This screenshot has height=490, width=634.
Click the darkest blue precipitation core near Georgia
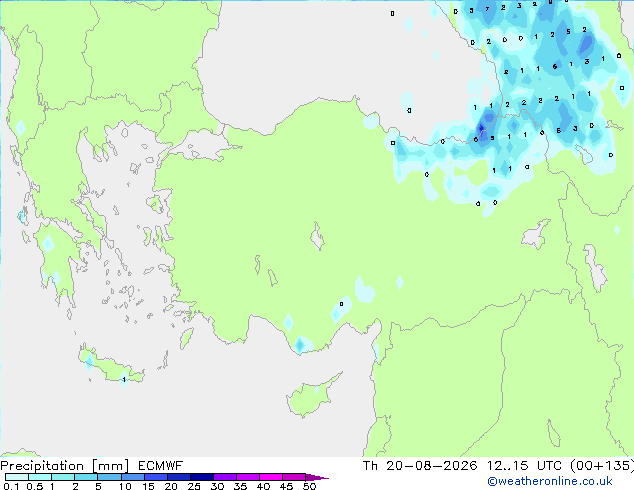[481, 129]
